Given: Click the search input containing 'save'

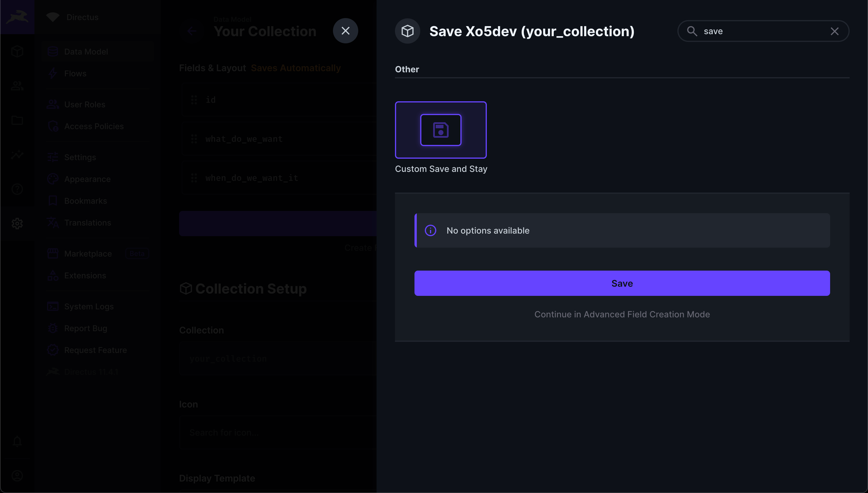Looking at the screenshot, I should [762, 31].
